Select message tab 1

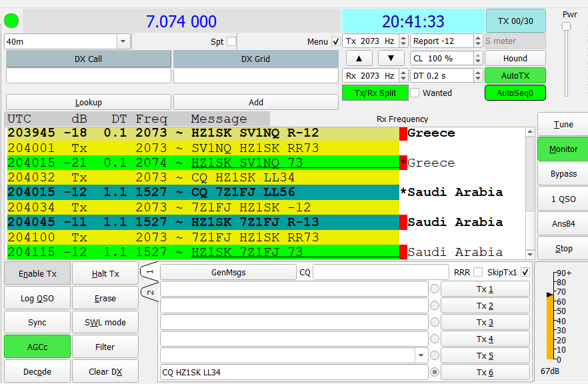click(x=149, y=272)
